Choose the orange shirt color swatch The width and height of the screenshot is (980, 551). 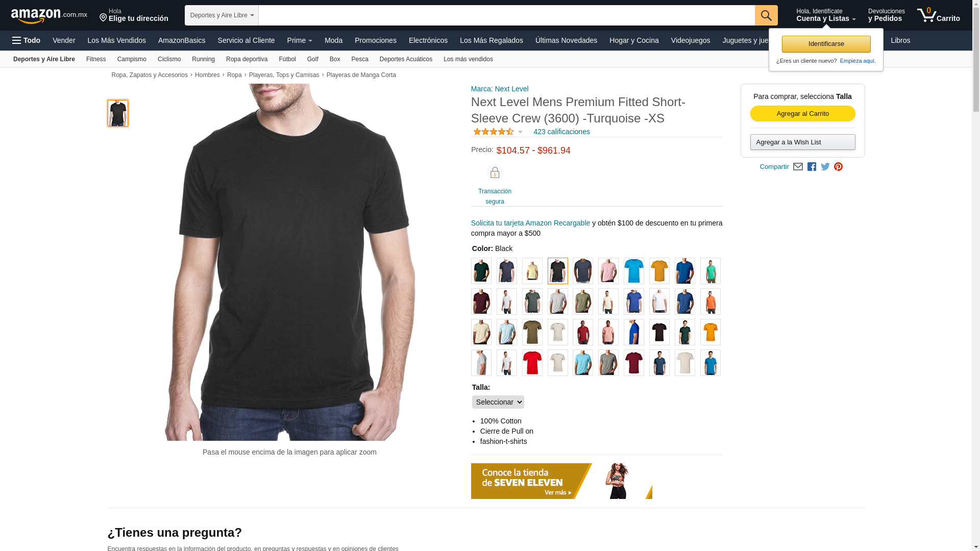710,302
